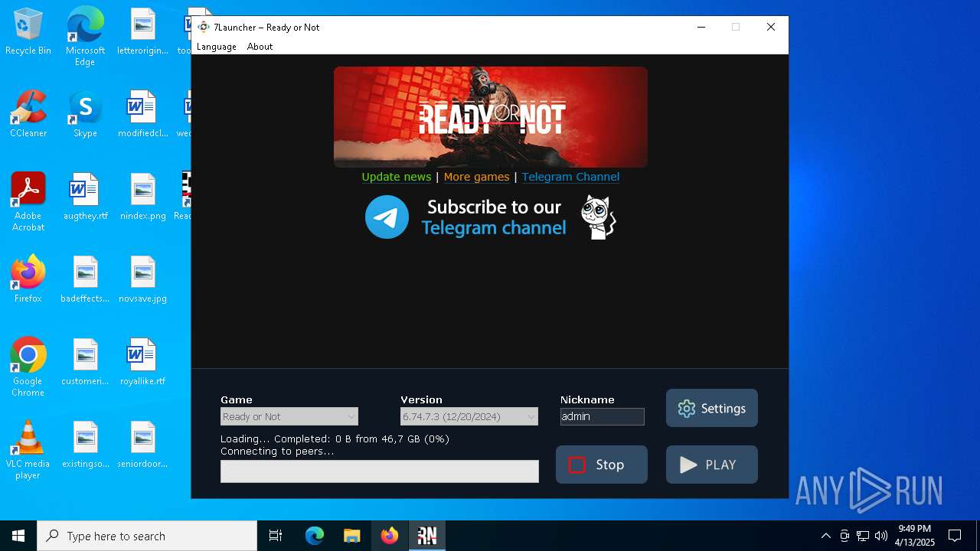
Task: Open Firefox from the taskbar
Action: tap(390, 536)
